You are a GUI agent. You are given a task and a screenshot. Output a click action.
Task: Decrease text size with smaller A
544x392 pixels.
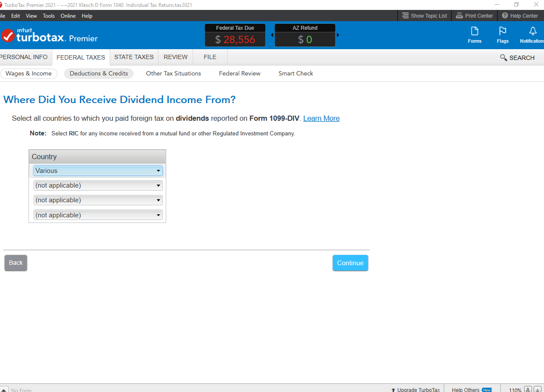(x=537, y=389)
